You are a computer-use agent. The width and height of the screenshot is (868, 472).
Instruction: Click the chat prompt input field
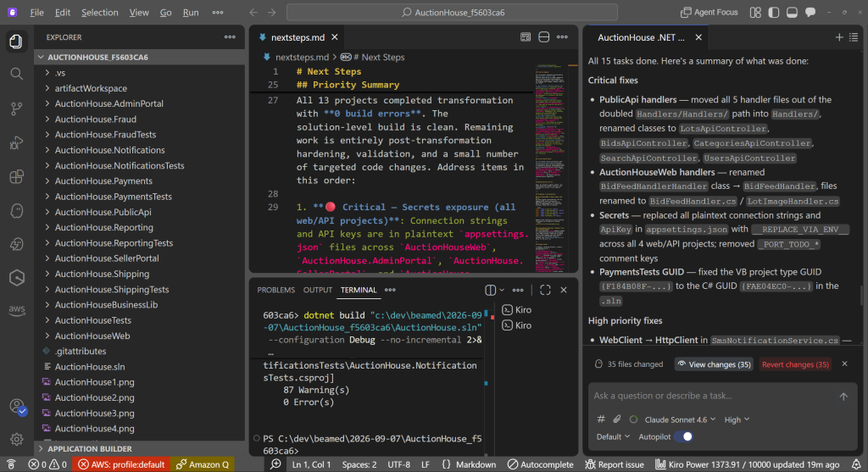714,397
